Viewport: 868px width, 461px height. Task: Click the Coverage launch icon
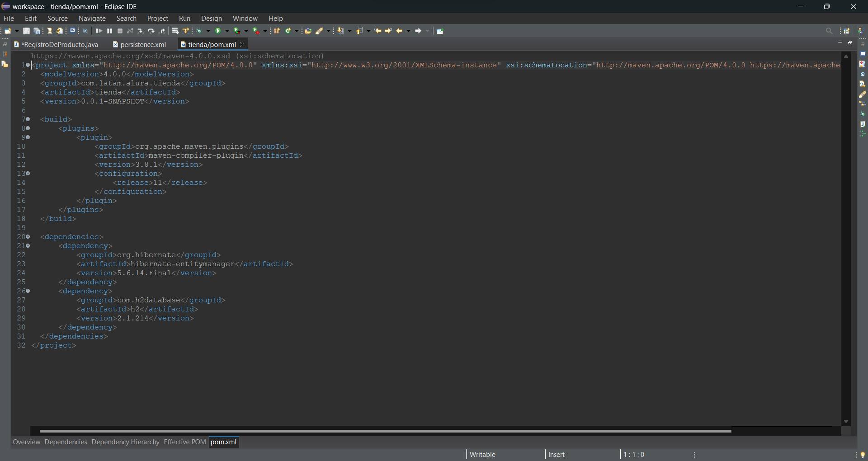pyautogui.click(x=237, y=31)
